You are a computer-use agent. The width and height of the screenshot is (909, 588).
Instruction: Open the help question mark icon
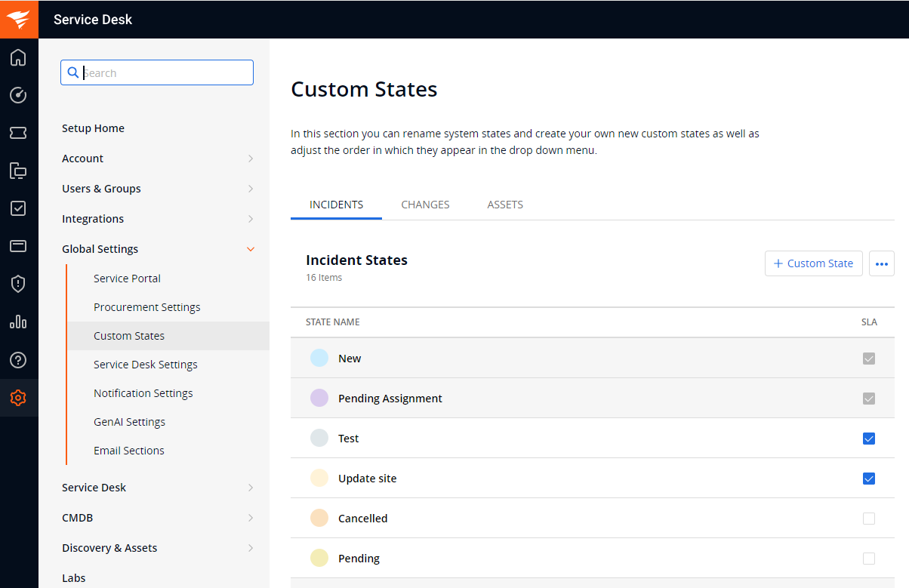click(18, 360)
